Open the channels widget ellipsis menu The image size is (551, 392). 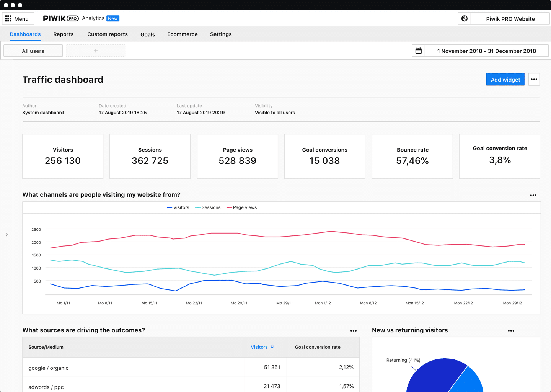coord(533,195)
